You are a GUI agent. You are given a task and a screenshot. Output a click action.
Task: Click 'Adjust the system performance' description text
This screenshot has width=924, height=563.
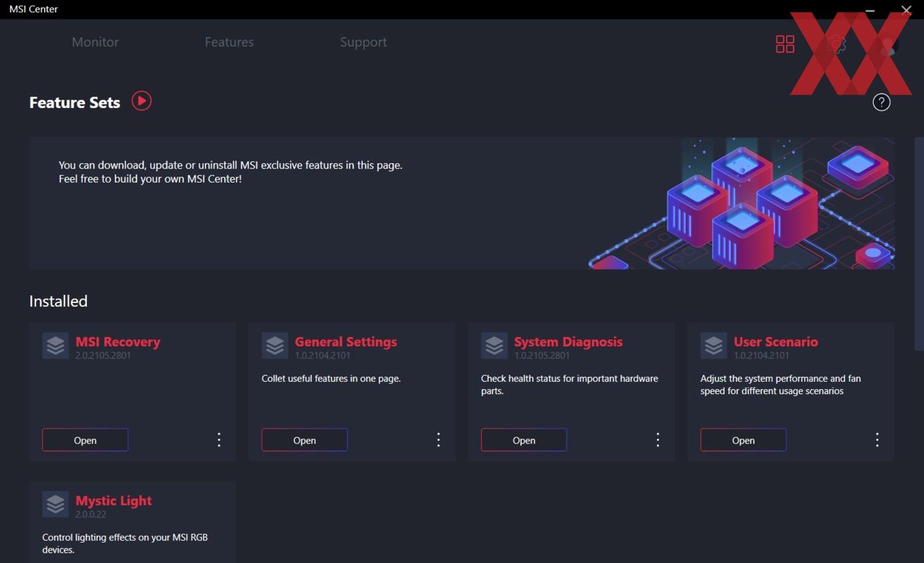point(781,384)
